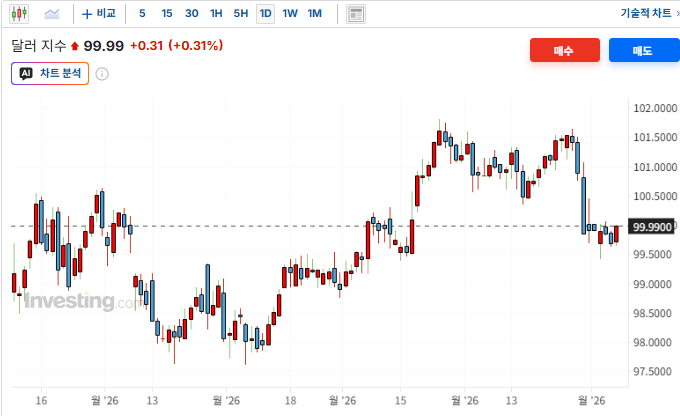Click the 98.5000 price axis label
680x416 pixels.
pos(655,313)
